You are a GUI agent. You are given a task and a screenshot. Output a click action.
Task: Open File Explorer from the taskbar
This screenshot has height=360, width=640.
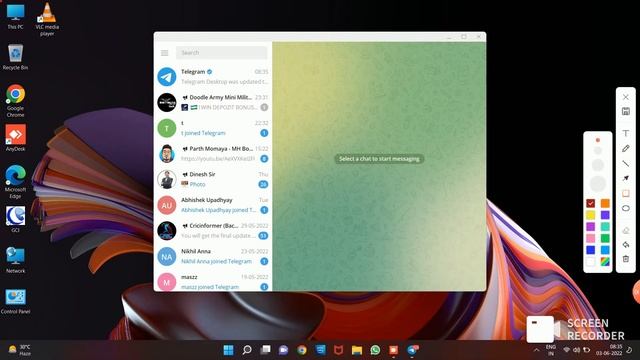click(357, 350)
